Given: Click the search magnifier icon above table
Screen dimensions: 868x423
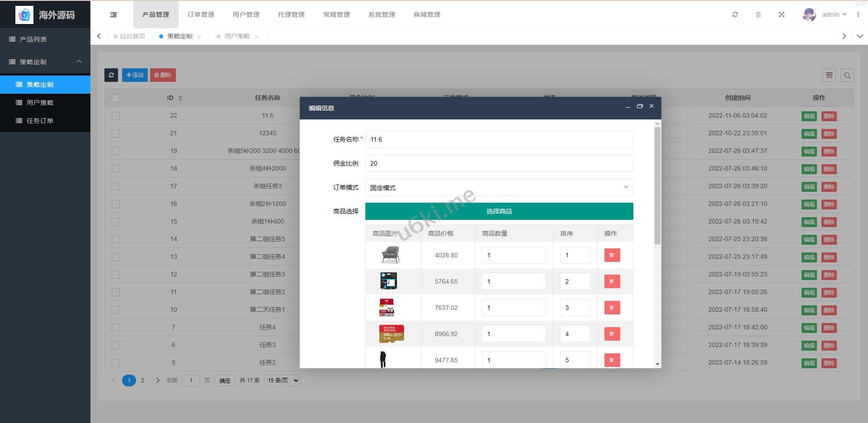Looking at the screenshot, I should click(x=847, y=75).
